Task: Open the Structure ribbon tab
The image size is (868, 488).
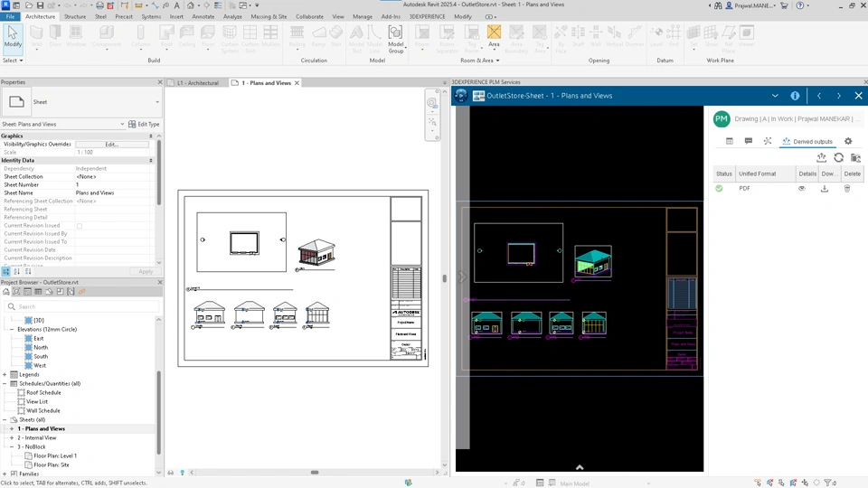Action: point(75,16)
